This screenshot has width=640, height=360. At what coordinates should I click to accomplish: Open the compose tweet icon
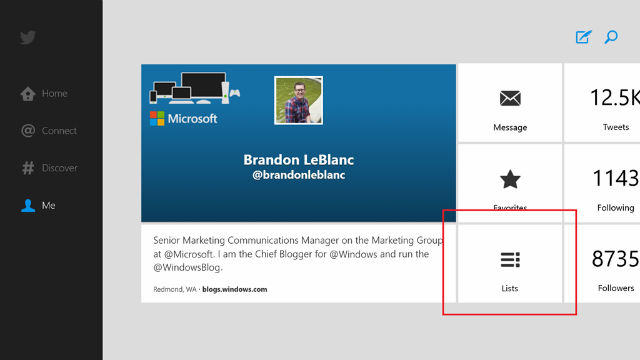click(583, 37)
